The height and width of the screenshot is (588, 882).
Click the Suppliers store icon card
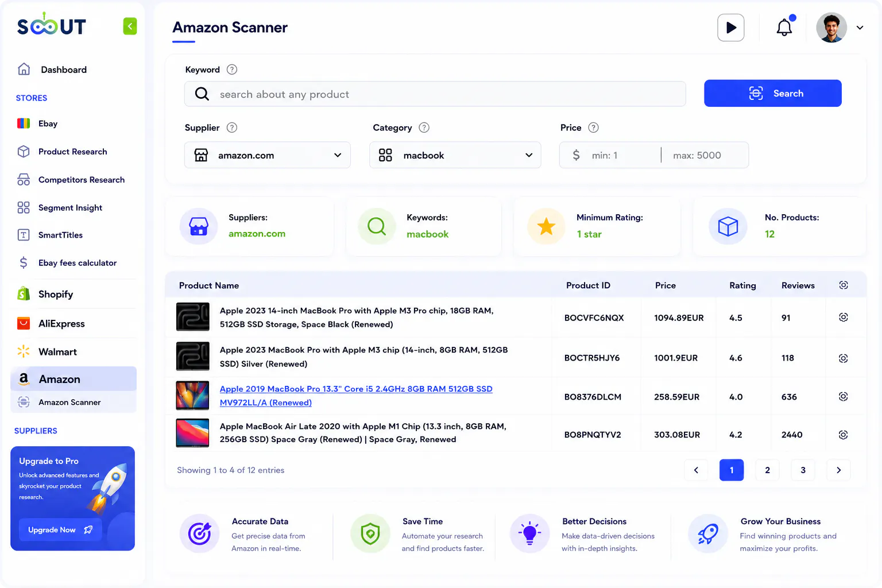[x=199, y=226]
